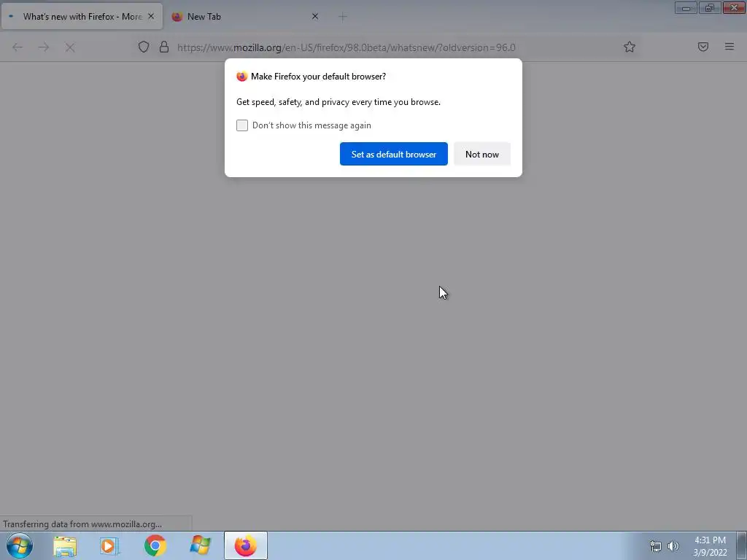This screenshot has width=747, height=560.
Task: Open a new tab with plus button
Action: tap(343, 17)
